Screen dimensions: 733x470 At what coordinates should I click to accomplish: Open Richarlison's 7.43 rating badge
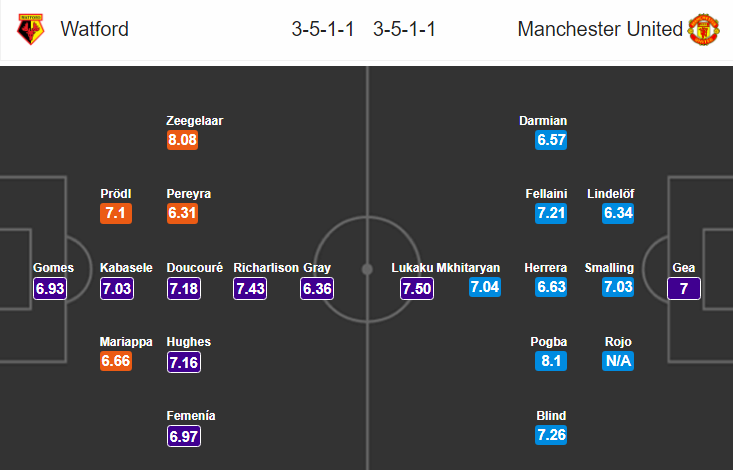point(250,288)
